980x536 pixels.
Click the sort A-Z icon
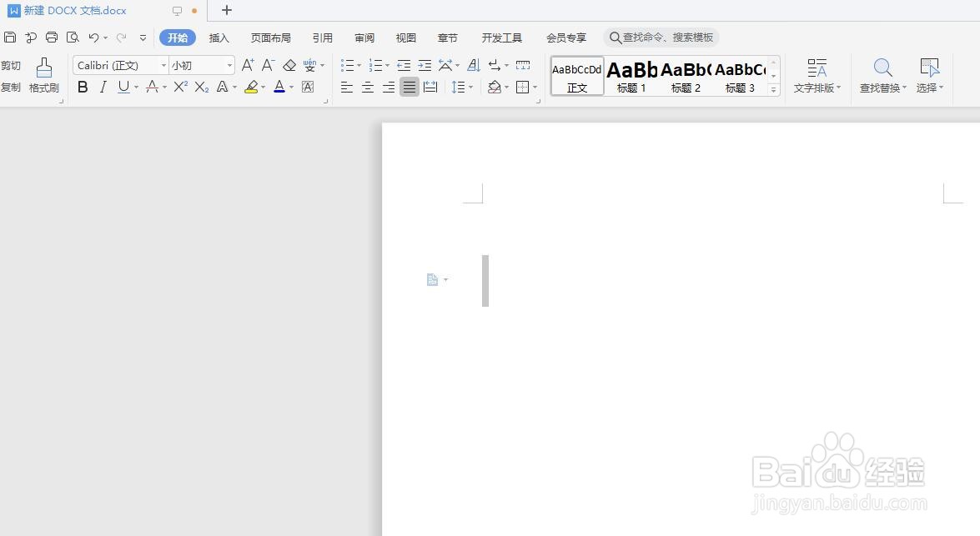pyautogui.click(x=474, y=65)
